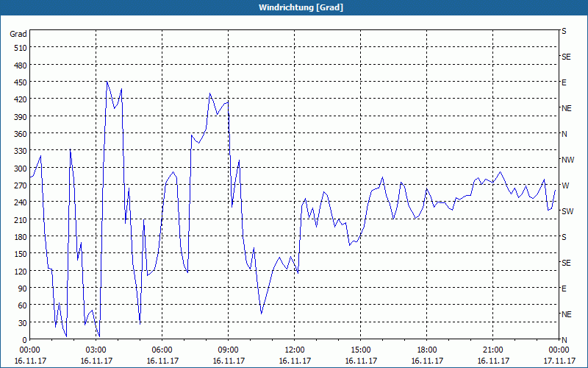This screenshot has height=368, width=588.
Task: Click the 12:00 time label
Action: coord(295,350)
